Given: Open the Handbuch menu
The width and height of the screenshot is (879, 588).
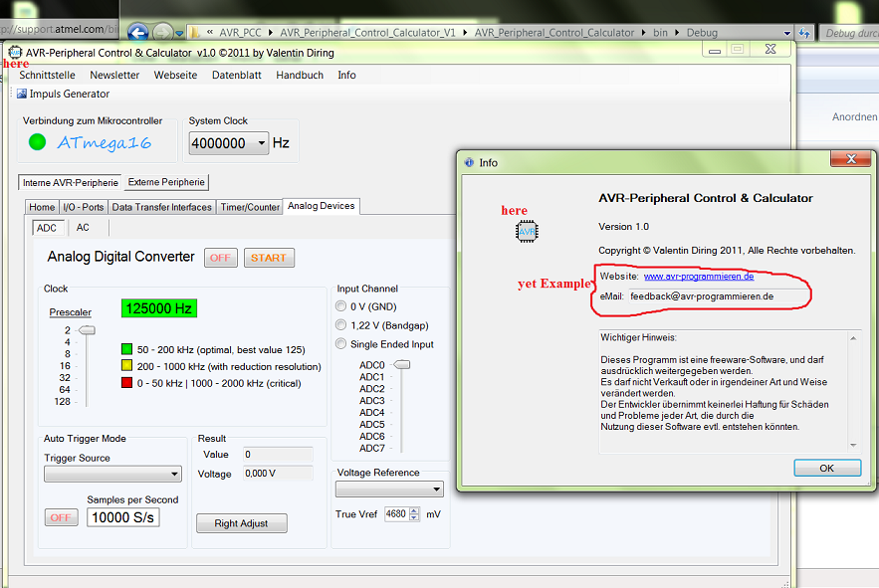Looking at the screenshot, I should click(x=299, y=75).
